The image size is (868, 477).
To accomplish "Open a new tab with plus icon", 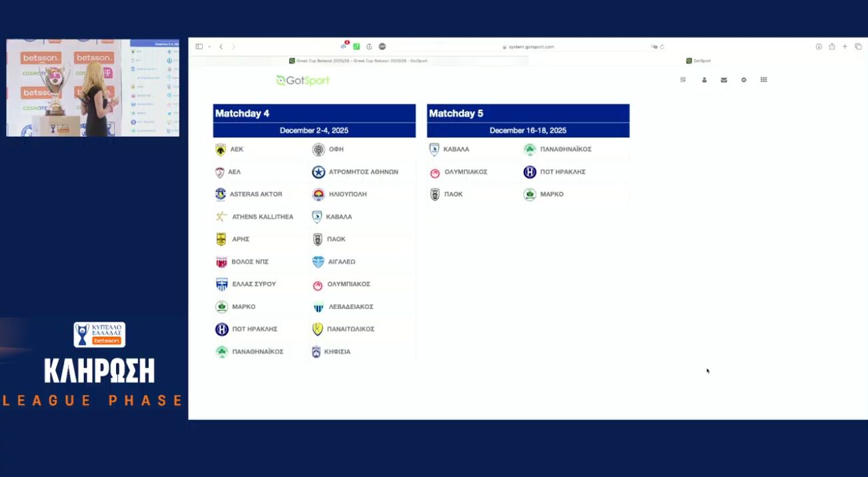I will [x=845, y=47].
